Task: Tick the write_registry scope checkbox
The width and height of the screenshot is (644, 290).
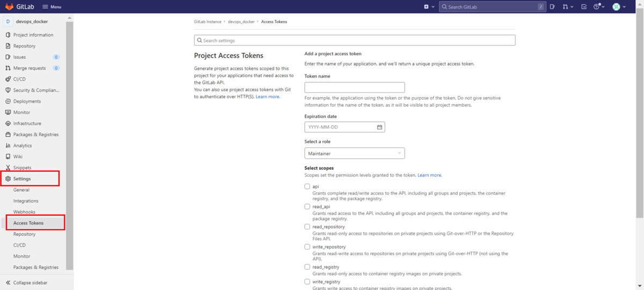Action: 308,281
